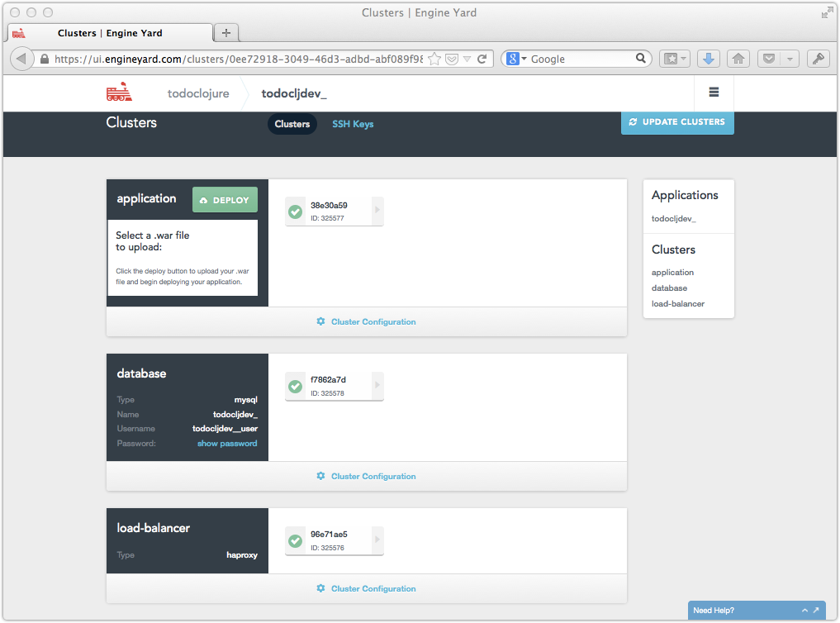Bookmark page with the star icon
The height and width of the screenshot is (623, 840).
[x=434, y=59]
